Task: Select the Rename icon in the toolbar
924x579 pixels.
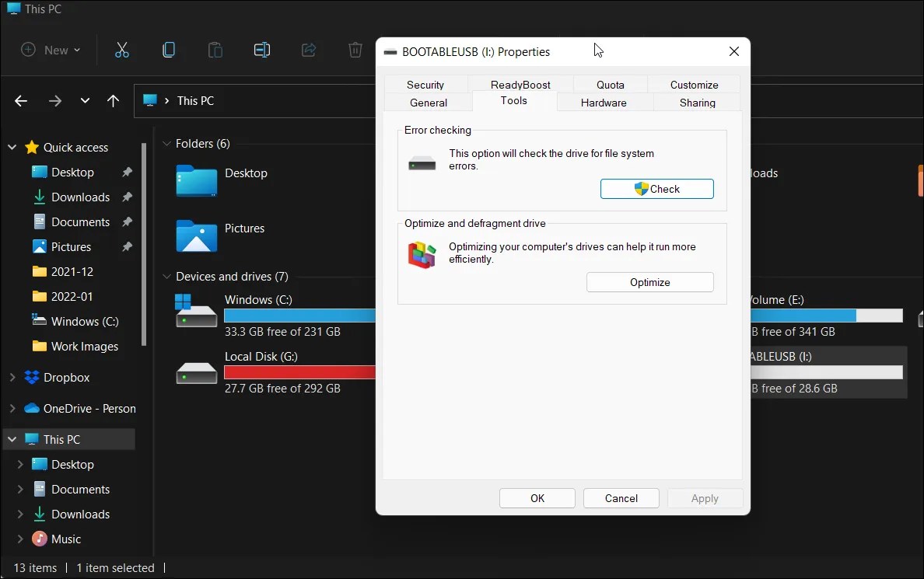Action: pos(261,50)
